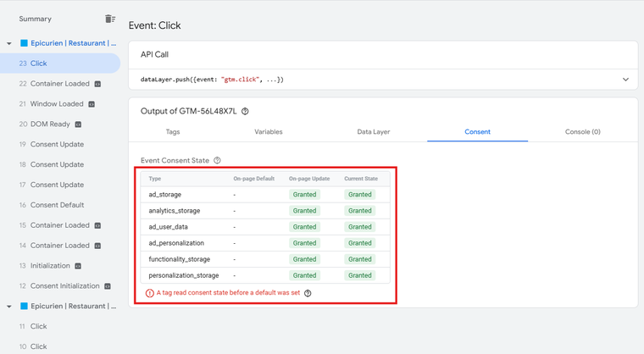Click the badge icon next to Window Loaded
The width and height of the screenshot is (644, 354).
tap(92, 104)
